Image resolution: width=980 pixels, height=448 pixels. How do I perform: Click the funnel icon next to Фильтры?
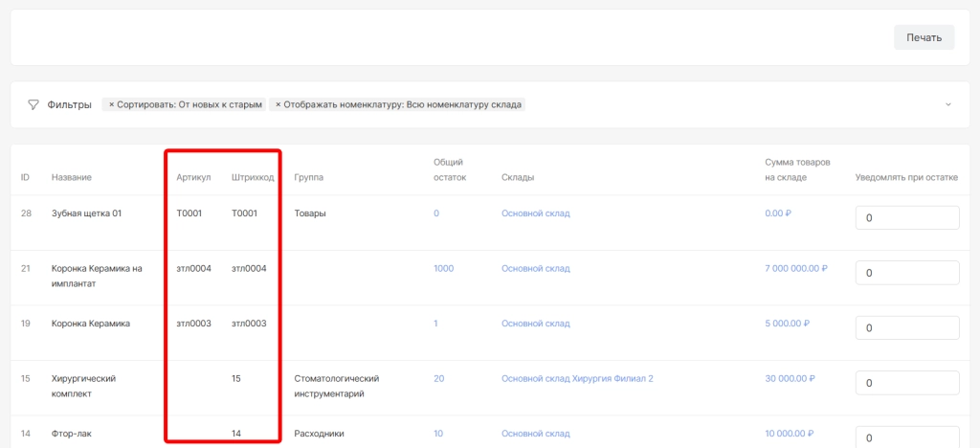tap(33, 104)
